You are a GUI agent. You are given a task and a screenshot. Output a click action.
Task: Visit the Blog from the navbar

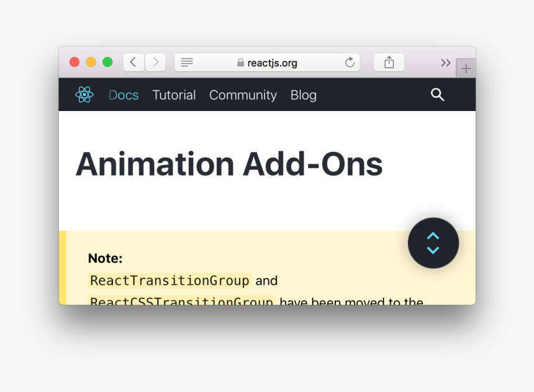(304, 95)
